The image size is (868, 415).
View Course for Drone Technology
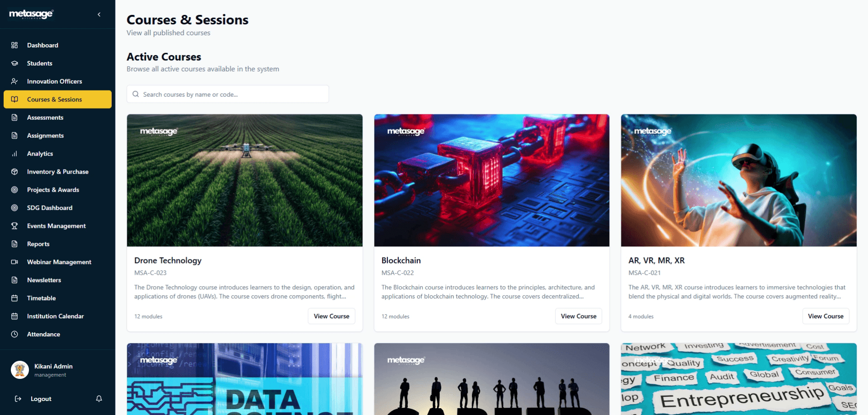(x=331, y=316)
